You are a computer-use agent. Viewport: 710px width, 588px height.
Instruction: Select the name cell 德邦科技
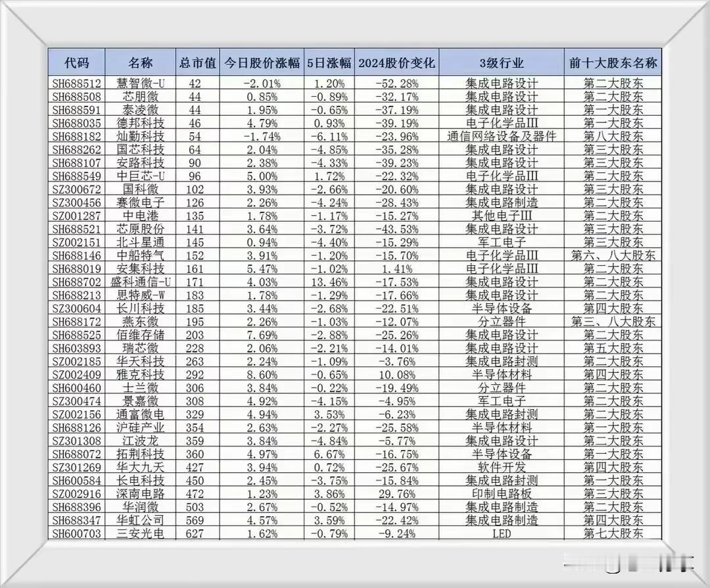(x=141, y=123)
